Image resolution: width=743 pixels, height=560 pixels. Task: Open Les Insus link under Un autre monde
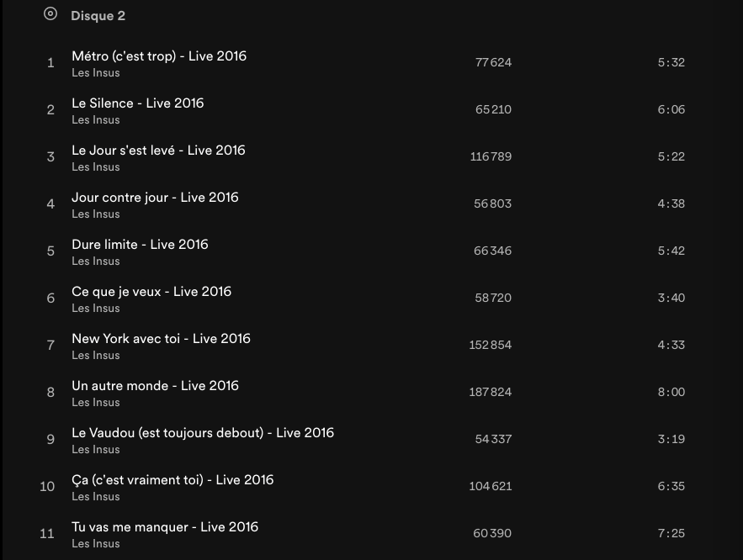coord(96,403)
